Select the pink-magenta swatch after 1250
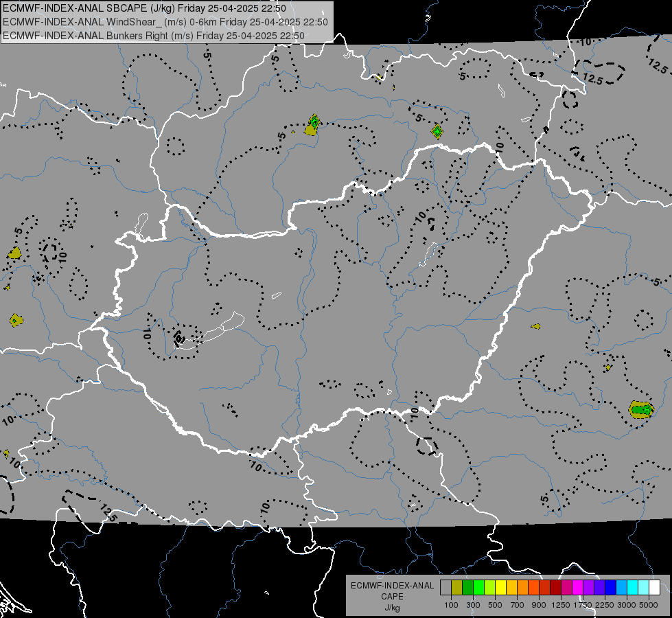This screenshot has width=672, height=618. pos(566,588)
